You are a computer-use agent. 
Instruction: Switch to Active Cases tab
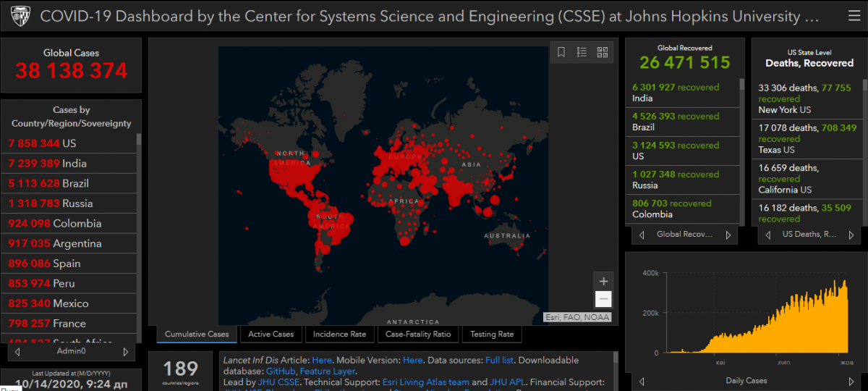tap(271, 335)
